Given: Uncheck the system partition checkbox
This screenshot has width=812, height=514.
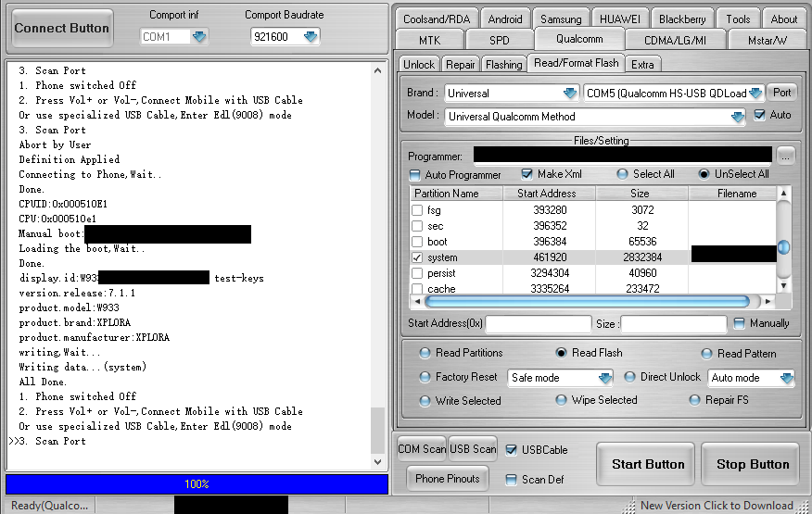Looking at the screenshot, I should [417, 257].
